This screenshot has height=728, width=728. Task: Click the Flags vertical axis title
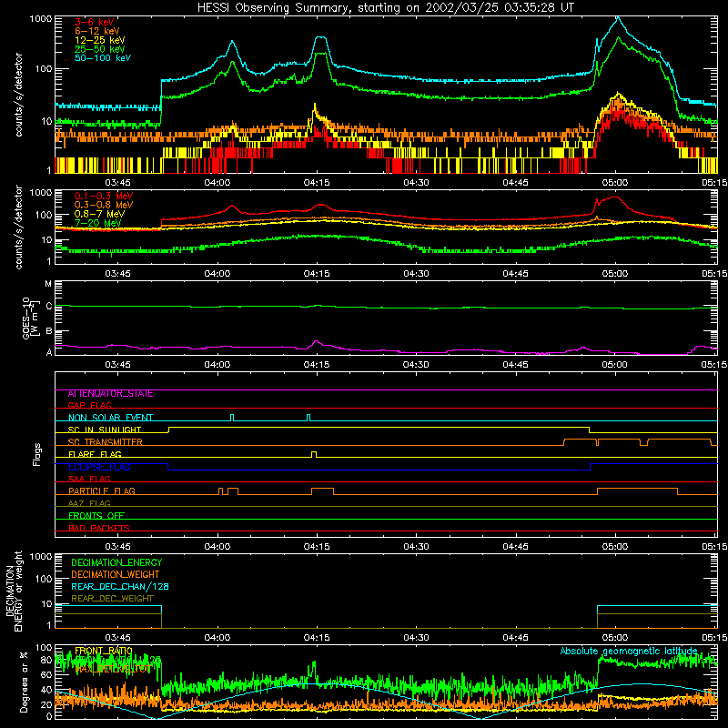pos(37,454)
